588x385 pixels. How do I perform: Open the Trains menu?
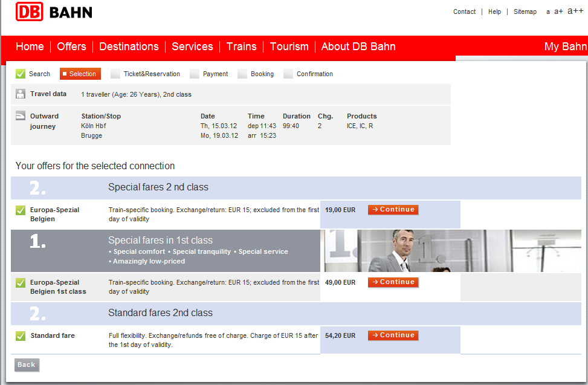[241, 47]
